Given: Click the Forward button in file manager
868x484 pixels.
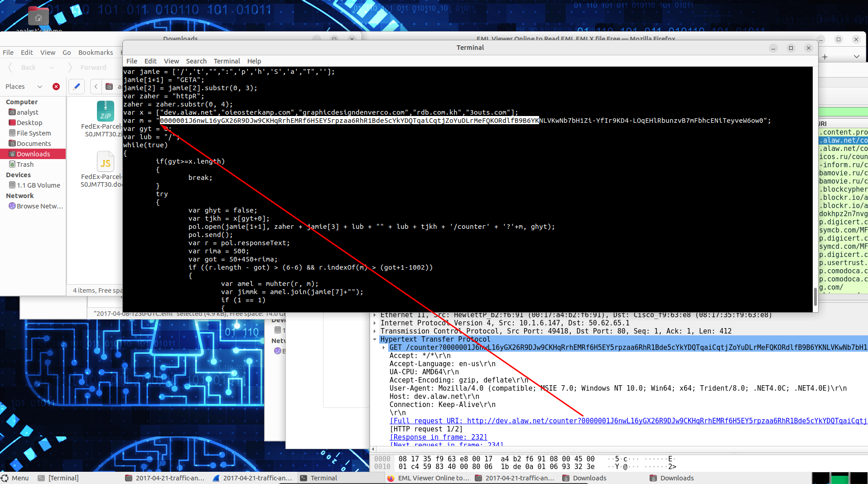Looking at the screenshot, I should pyautogui.click(x=88, y=68).
